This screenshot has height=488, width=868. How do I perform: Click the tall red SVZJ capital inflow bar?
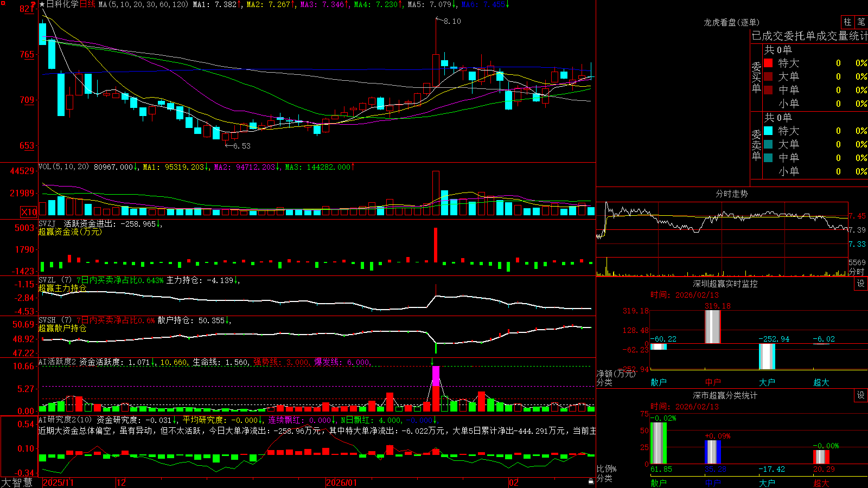(435, 245)
